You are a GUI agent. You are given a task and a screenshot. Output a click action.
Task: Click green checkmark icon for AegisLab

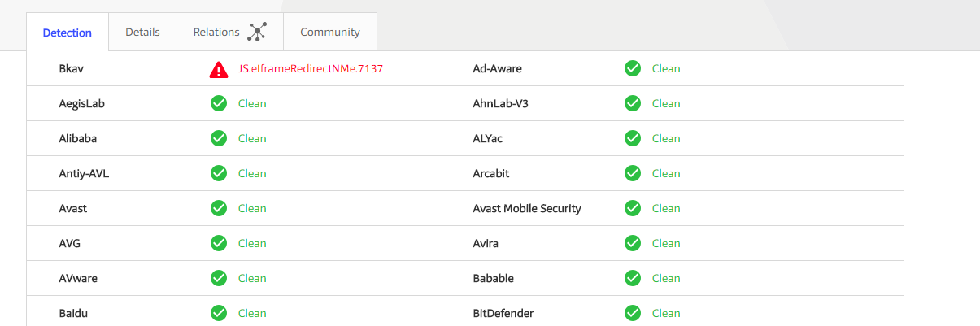pyautogui.click(x=219, y=103)
